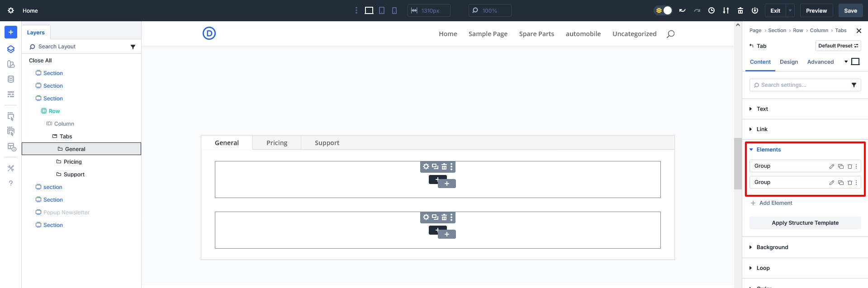Open the history clock icon in top bar
This screenshot has width=868, height=288.
point(711,10)
